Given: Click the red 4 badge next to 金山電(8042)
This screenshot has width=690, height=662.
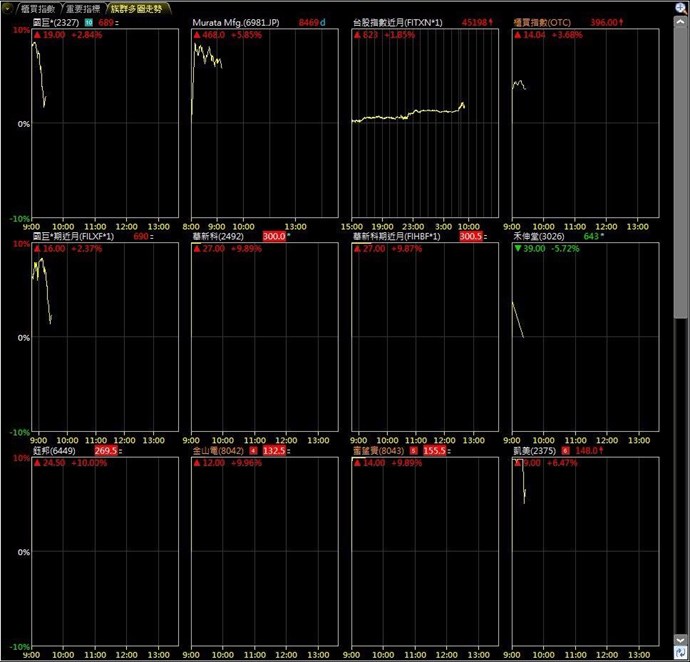Looking at the screenshot, I should pyautogui.click(x=253, y=451).
